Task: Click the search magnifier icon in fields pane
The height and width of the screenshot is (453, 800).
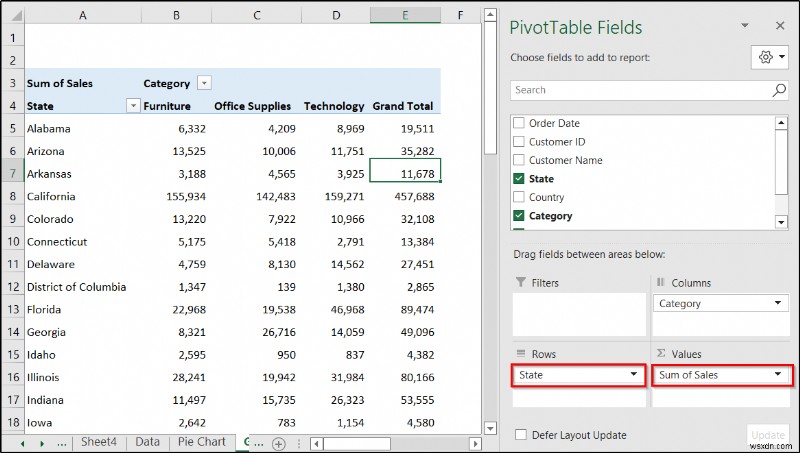Action: click(779, 90)
